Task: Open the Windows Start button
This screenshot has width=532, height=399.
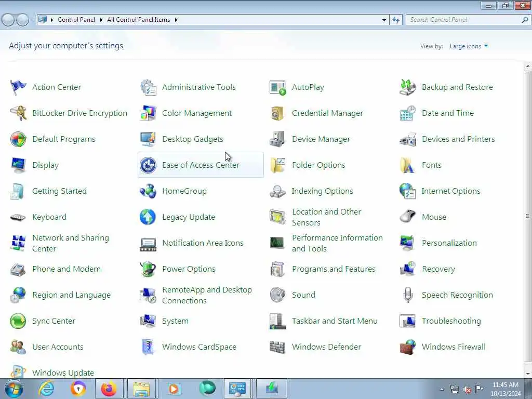Action: click(x=14, y=389)
